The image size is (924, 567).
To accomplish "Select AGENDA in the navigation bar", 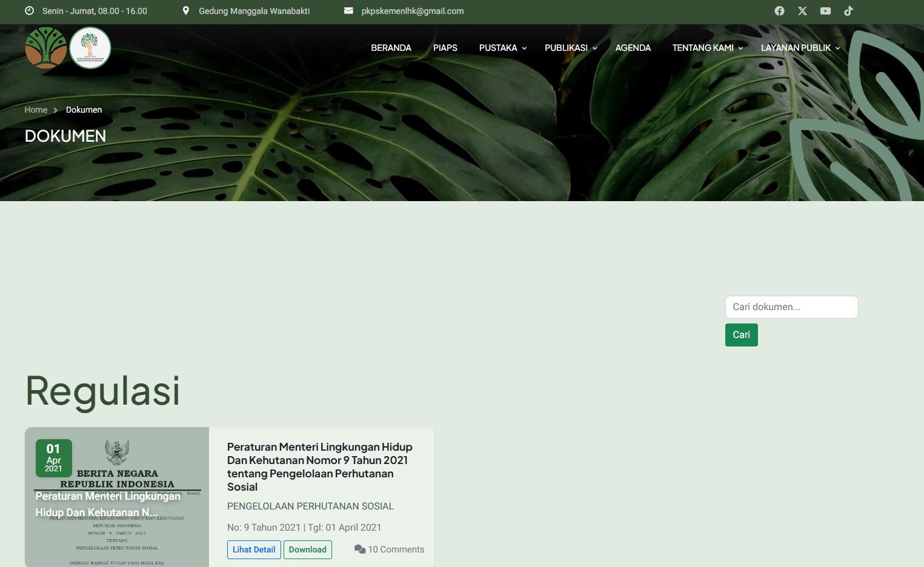I will [x=633, y=48].
